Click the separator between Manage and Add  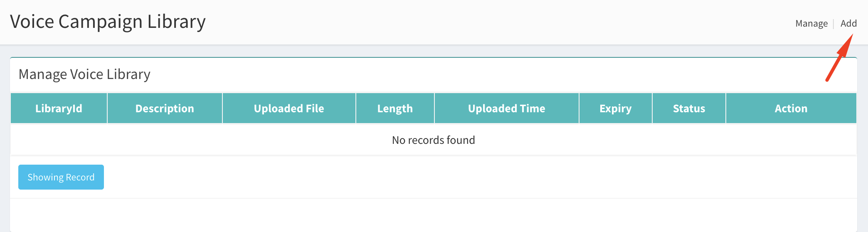pos(833,24)
